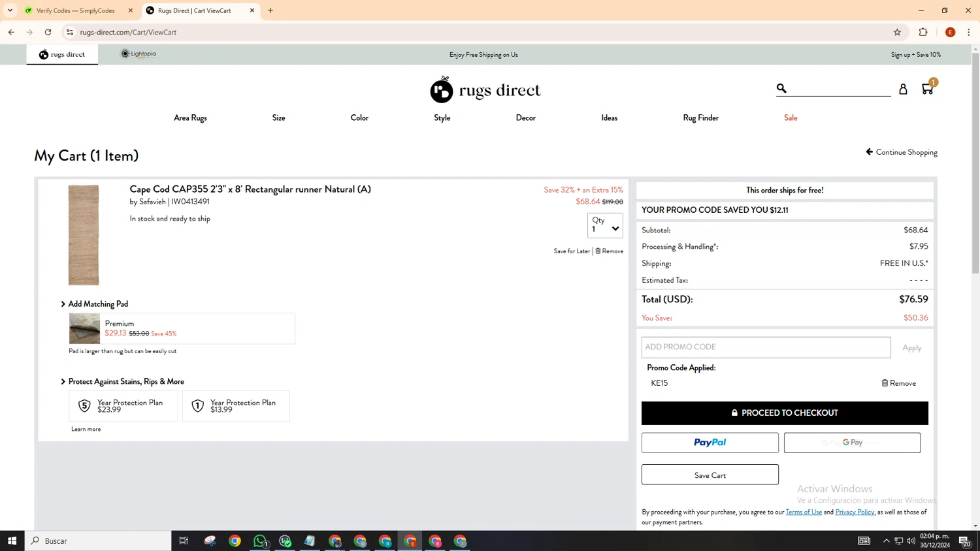Show hidden system tray icons
980x551 pixels.
(x=886, y=541)
